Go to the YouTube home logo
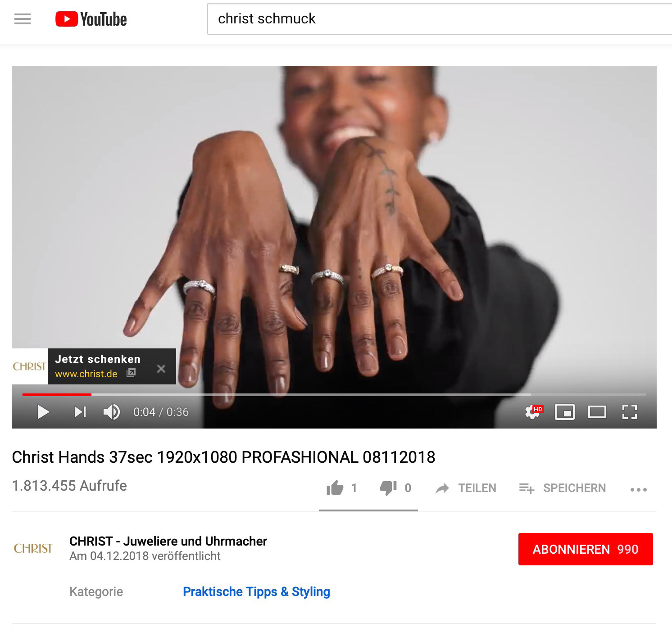 [91, 19]
